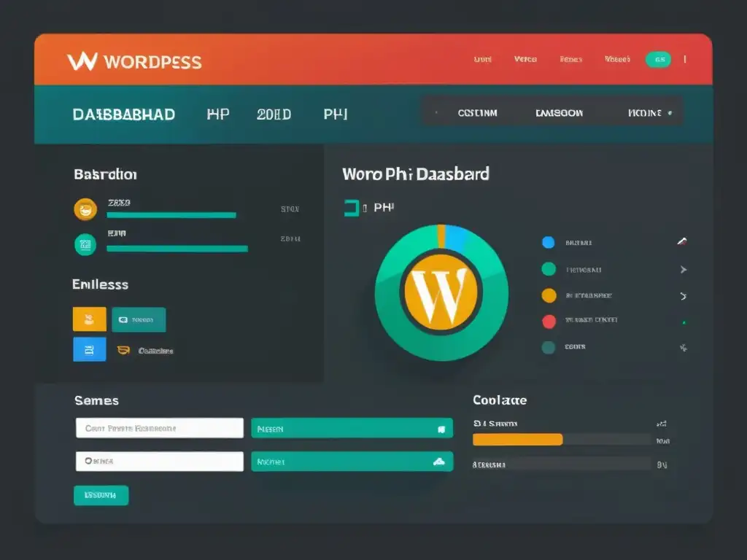Click the first white input field under Semes
Viewport: 747px width, 560px height.
click(159, 428)
